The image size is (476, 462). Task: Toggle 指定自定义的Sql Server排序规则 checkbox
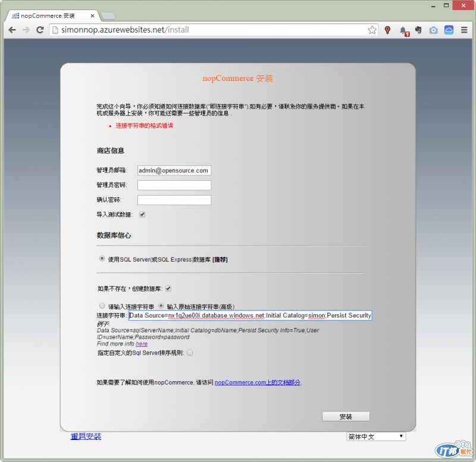(190, 353)
